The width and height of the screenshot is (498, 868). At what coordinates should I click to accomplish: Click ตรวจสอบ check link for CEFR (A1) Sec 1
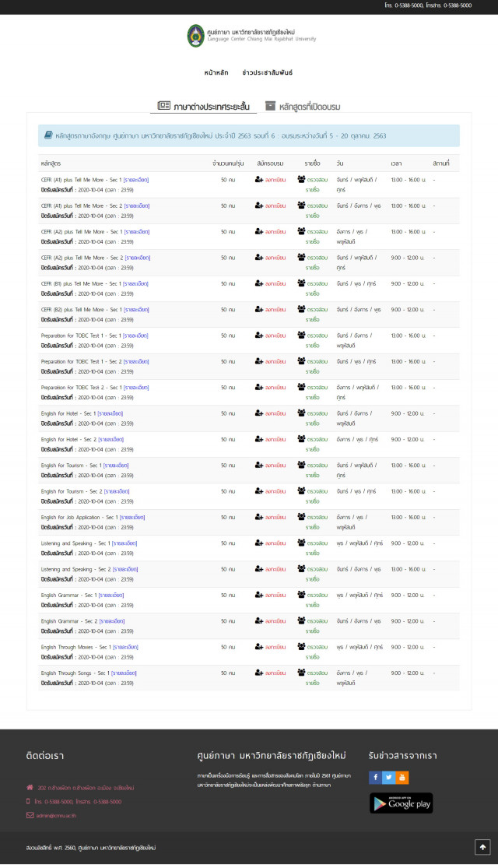pyautogui.click(x=317, y=180)
